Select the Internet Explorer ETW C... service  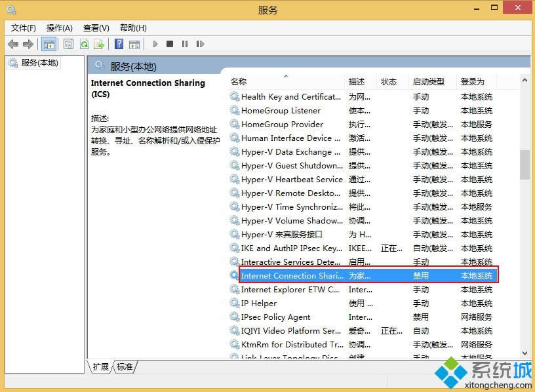tap(362, 290)
